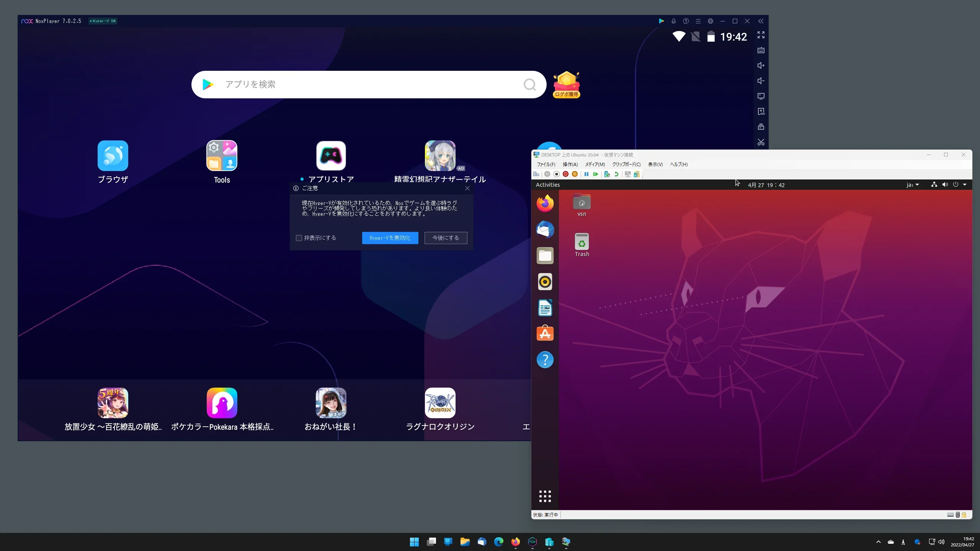The image size is (980, 551).
Task: Expand the ja input source dropdown
Action: [x=913, y=185]
